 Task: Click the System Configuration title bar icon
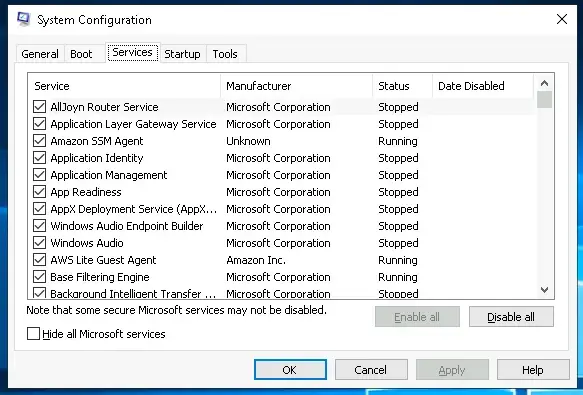(x=23, y=19)
